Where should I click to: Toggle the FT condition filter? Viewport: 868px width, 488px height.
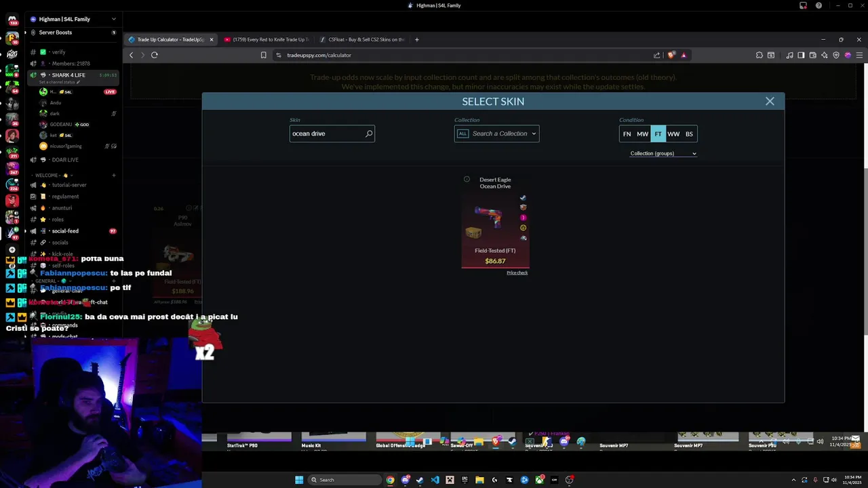658,134
